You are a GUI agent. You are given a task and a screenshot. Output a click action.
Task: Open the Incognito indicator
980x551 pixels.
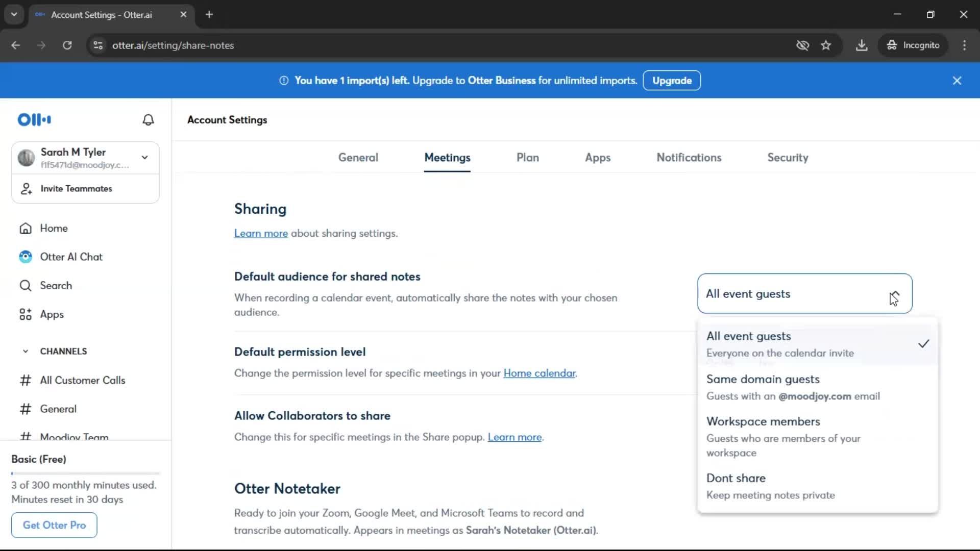point(913,45)
